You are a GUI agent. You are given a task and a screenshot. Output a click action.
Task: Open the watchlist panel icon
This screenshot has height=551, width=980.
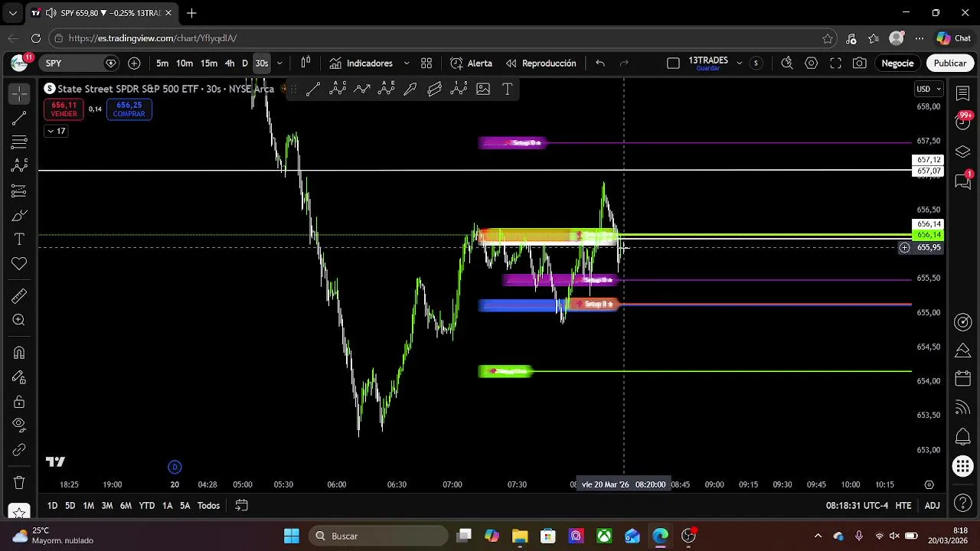tap(963, 93)
